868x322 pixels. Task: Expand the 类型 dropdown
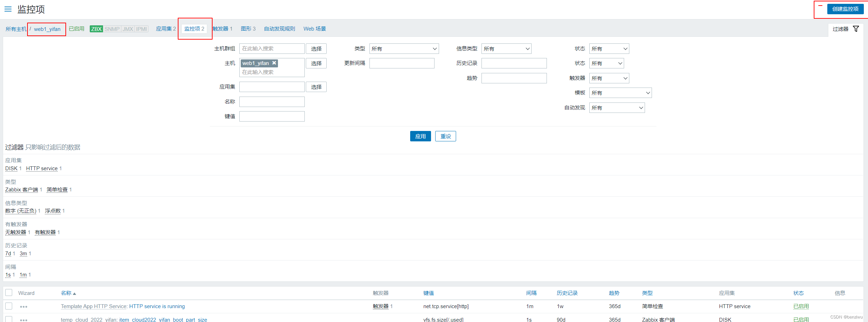pyautogui.click(x=404, y=49)
